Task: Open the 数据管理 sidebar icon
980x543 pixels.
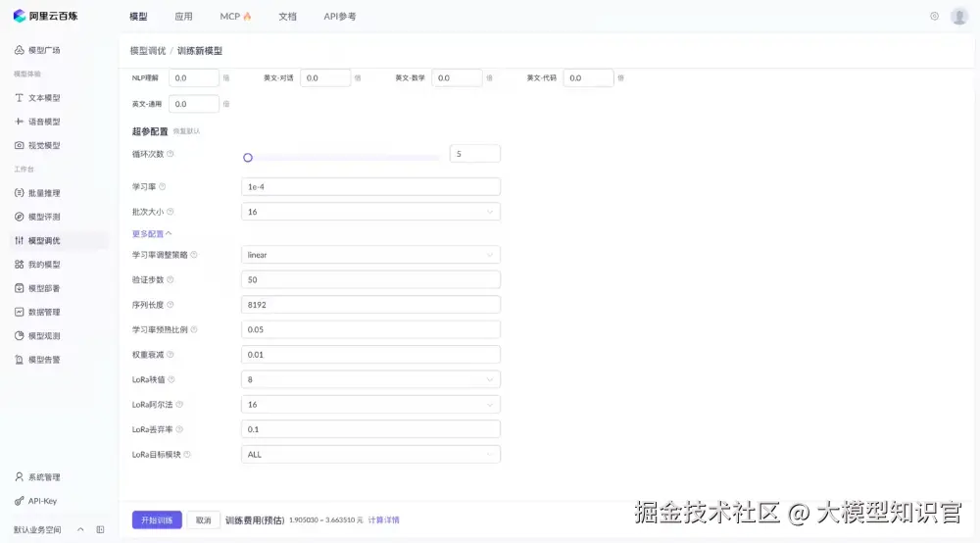Action: click(x=20, y=312)
